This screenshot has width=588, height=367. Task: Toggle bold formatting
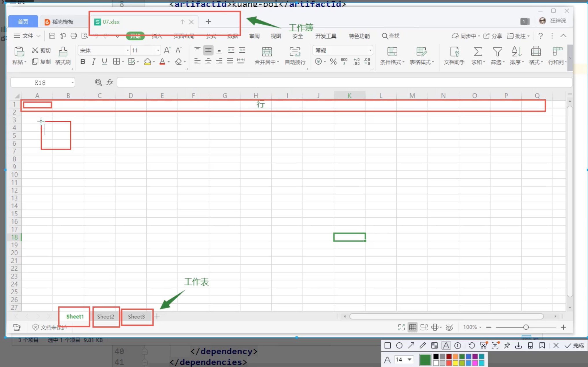[83, 62]
